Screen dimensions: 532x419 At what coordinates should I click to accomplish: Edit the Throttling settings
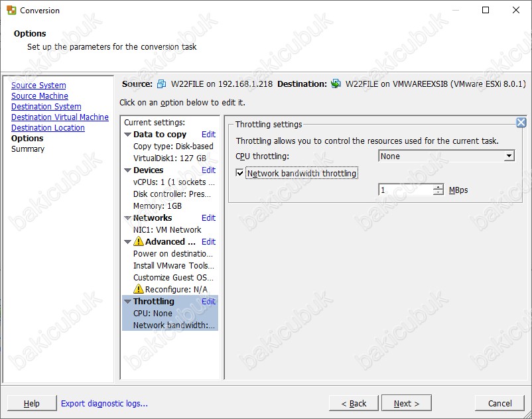208,301
